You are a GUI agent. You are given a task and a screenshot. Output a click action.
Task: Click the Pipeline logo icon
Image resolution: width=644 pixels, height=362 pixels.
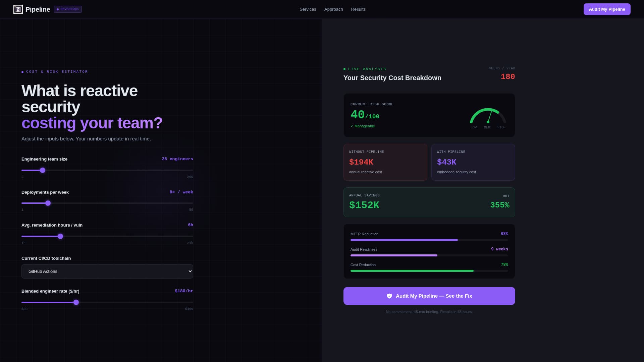click(18, 9)
